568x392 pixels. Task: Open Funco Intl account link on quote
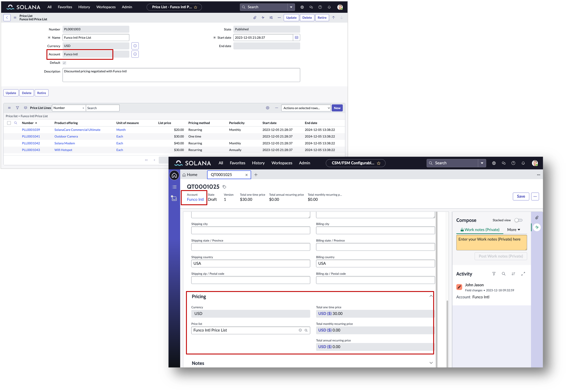(x=195, y=199)
